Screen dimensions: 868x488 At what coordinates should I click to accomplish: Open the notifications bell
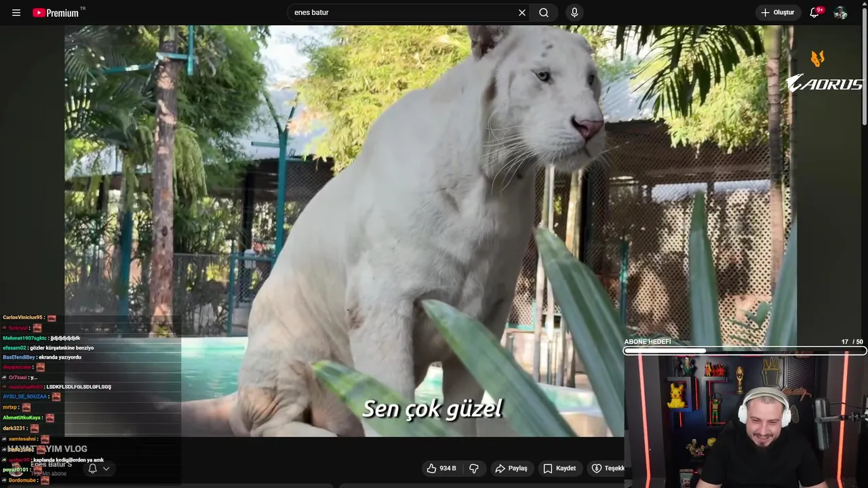click(x=815, y=13)
